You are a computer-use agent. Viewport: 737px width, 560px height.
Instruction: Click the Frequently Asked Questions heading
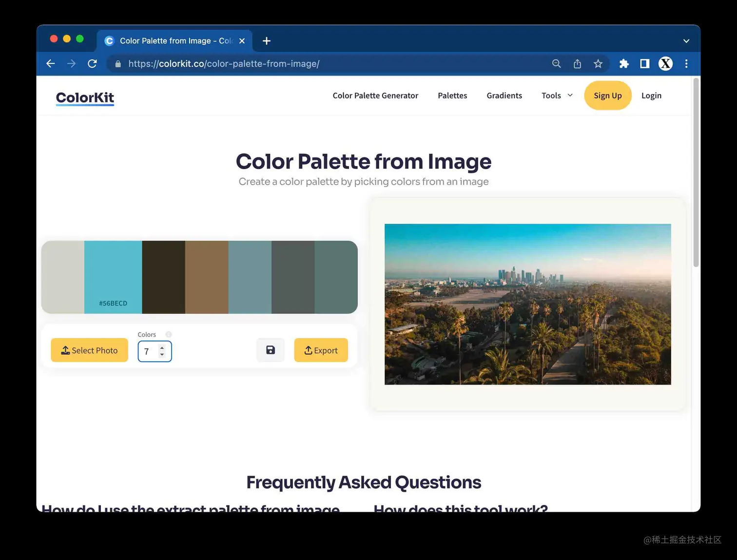[x=364, y=482]
